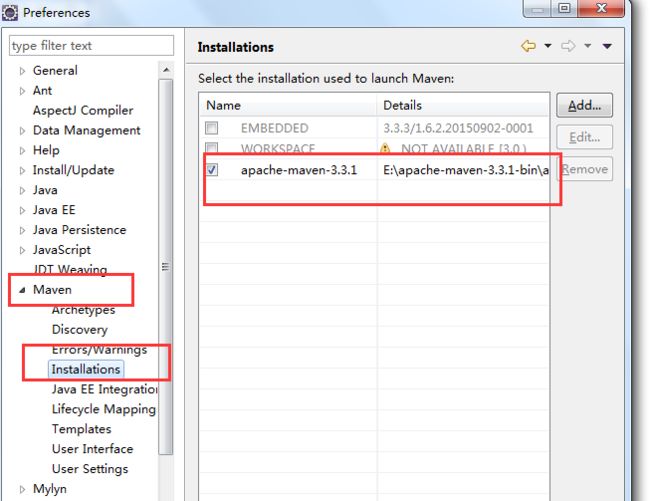Select JDT Weaving preference page
This screenshot has width=650, height=501.
[70, 269]
